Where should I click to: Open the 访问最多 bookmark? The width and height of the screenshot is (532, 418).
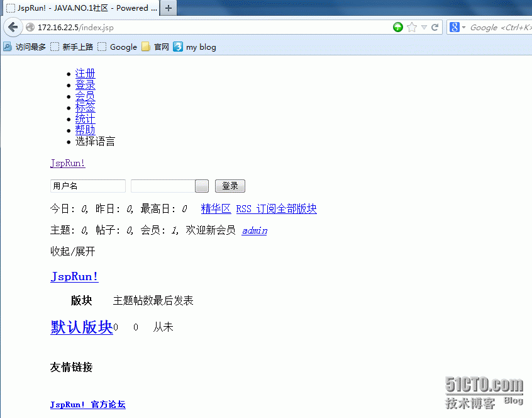(x=25, y=47)
